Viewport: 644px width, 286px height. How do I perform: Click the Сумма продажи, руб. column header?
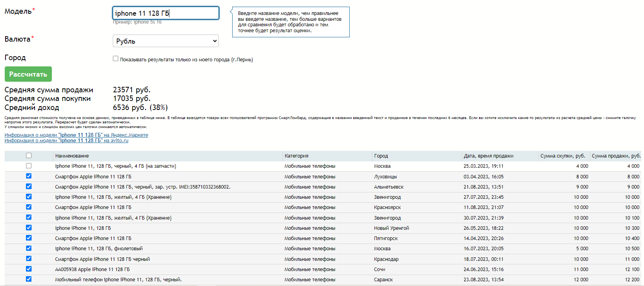pos(616,156)
